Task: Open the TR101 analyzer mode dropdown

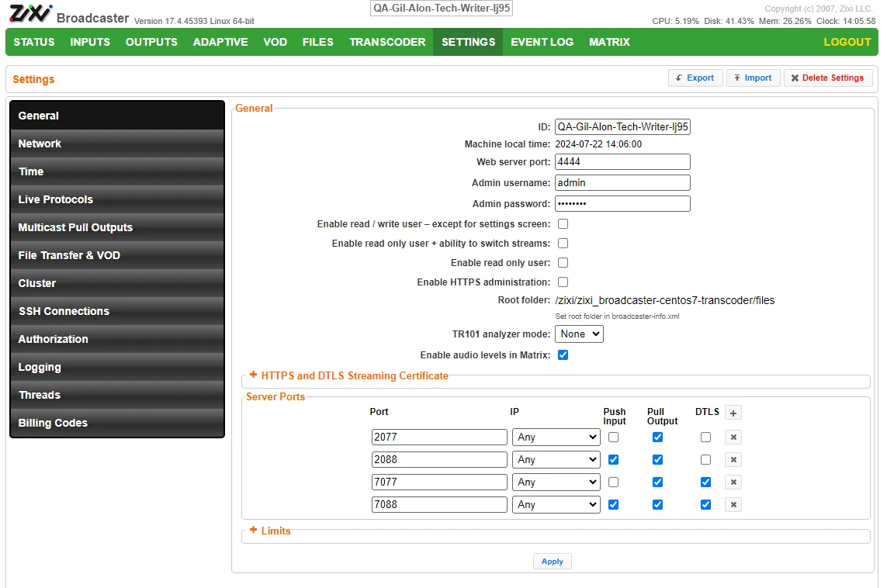Action: pos(579,334)
